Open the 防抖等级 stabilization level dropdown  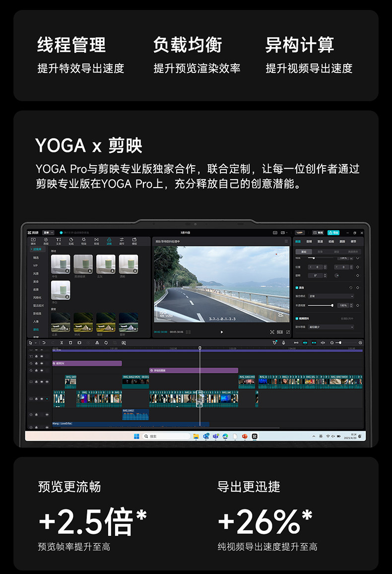point(331,327)
